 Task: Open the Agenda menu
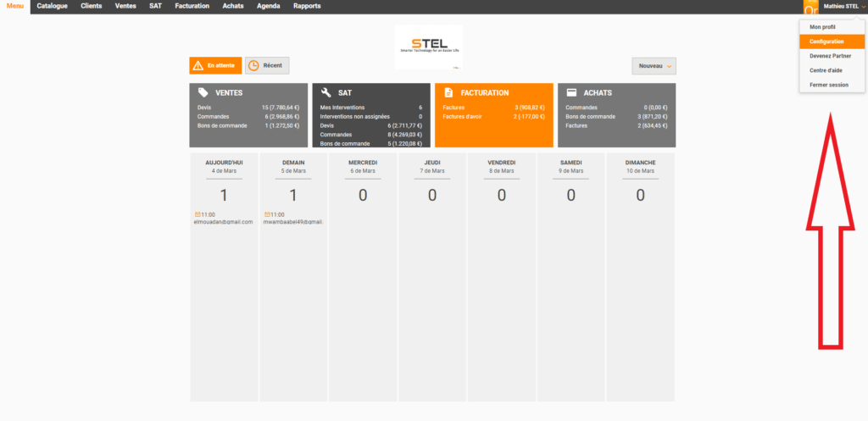coord(268,6)
